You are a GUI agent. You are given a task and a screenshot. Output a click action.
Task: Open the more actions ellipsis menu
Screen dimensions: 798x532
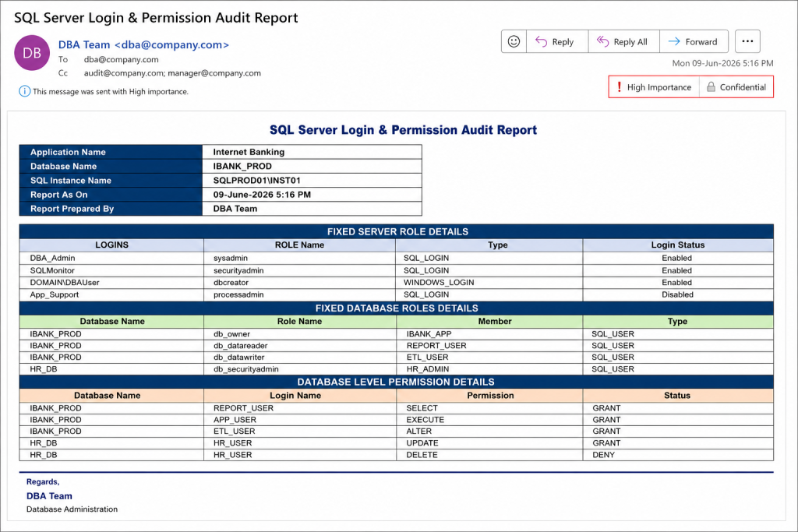[x=747, y=42]
